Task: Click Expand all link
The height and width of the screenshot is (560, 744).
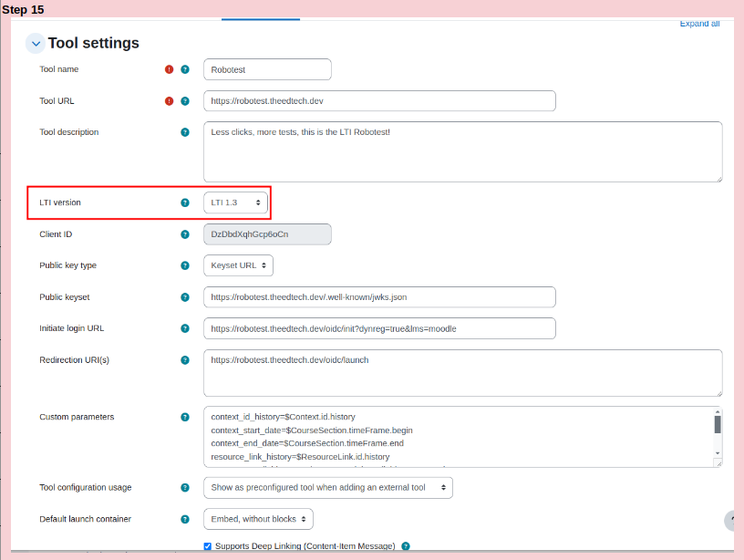Action: [699, 23]
